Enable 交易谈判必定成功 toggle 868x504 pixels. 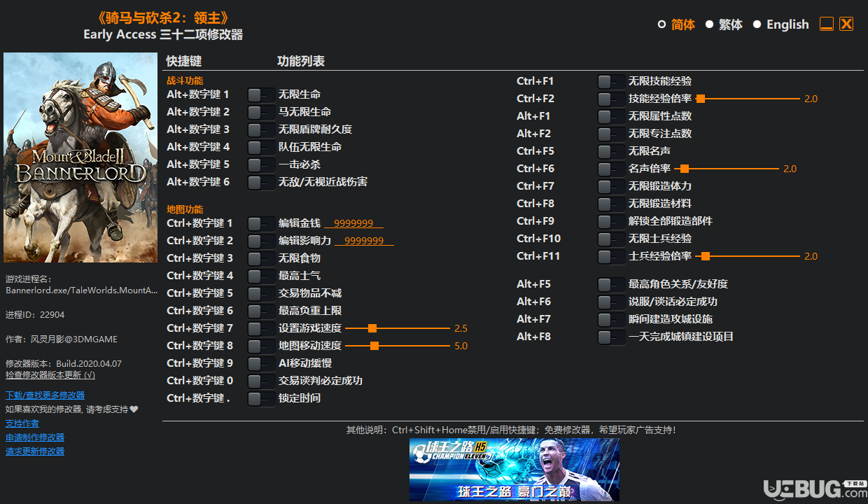tap(261, 381)
